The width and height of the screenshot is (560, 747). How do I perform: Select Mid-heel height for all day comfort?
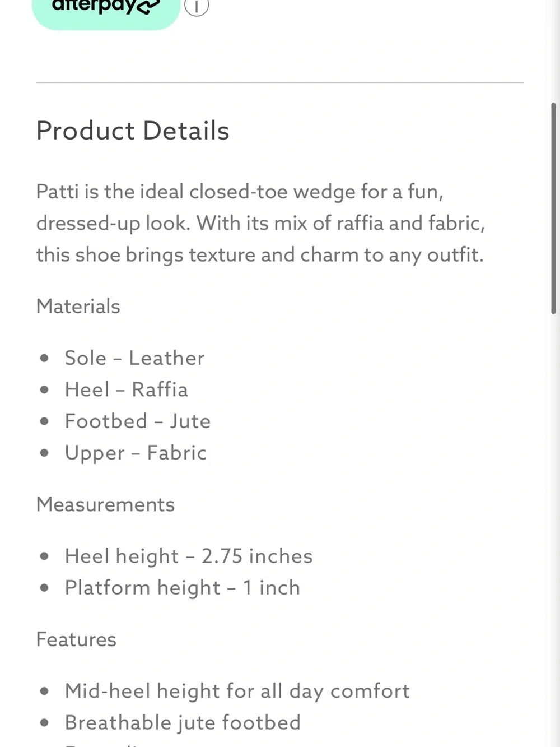237,692
